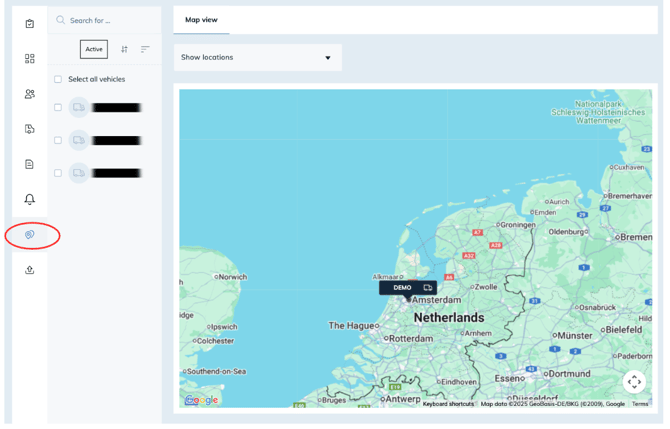This screenshot has width=670, height=429.
Task: Click The Hague label on map
Action: (x=351, y=326)
